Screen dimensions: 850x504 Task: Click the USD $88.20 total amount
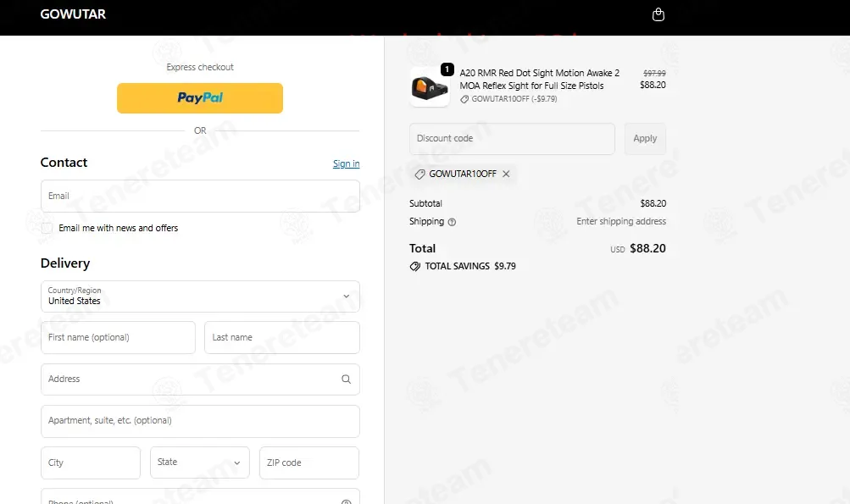coord(638,249)
